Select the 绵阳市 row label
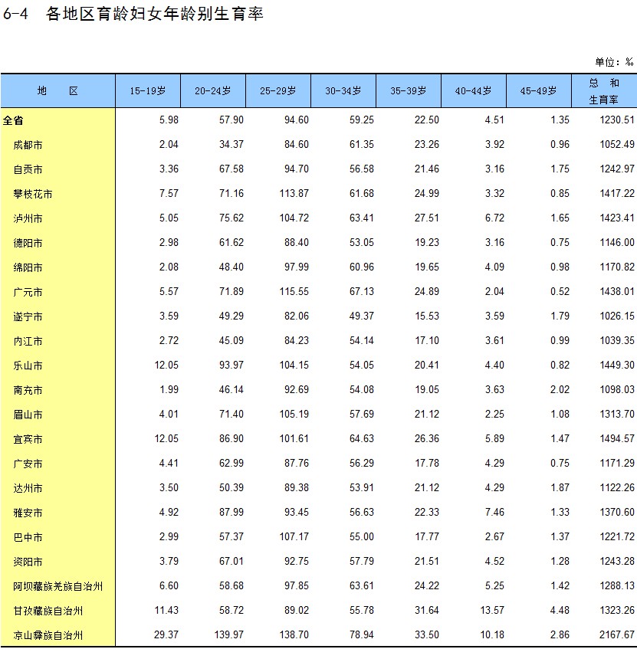 28,267
